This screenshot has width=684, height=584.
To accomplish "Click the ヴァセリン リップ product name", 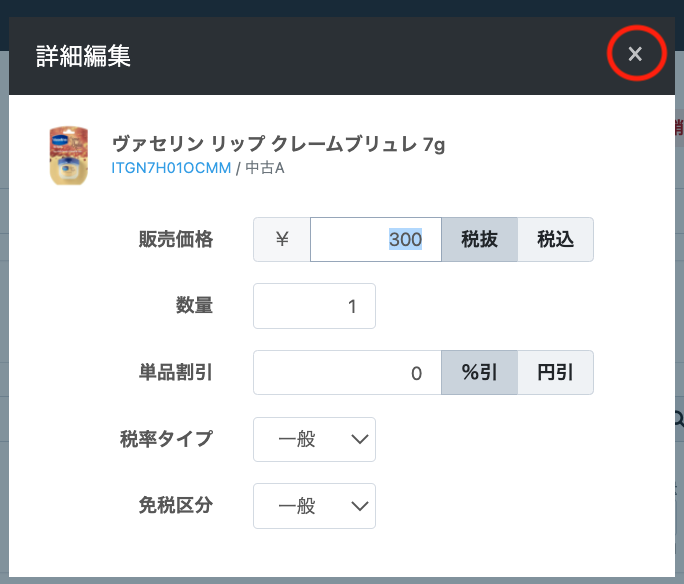I will click(278, 144).
